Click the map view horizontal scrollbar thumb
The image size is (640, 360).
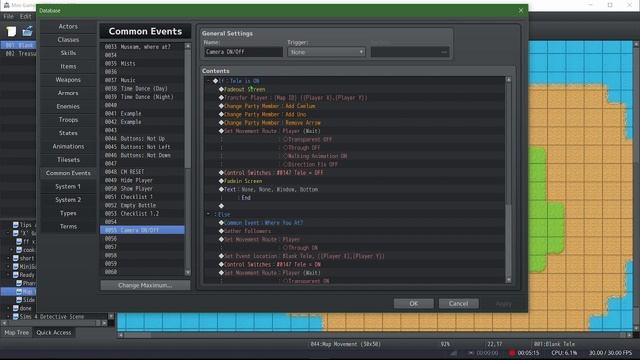pos(137,336)
